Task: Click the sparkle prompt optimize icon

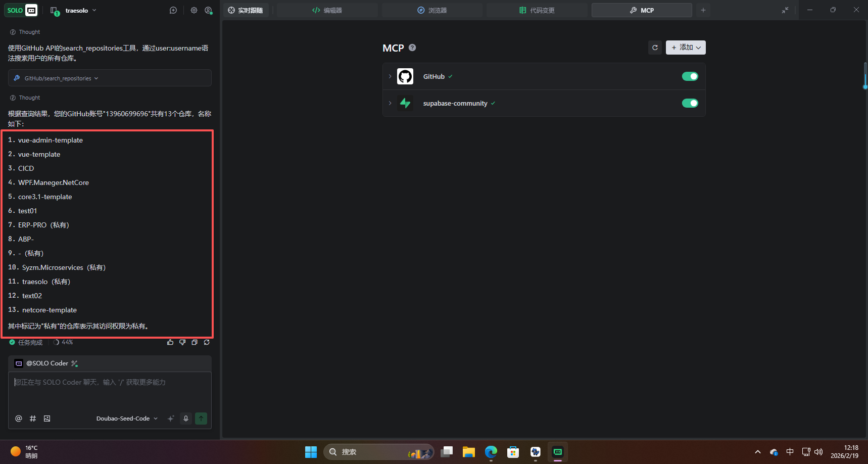Action: [171, 419]
